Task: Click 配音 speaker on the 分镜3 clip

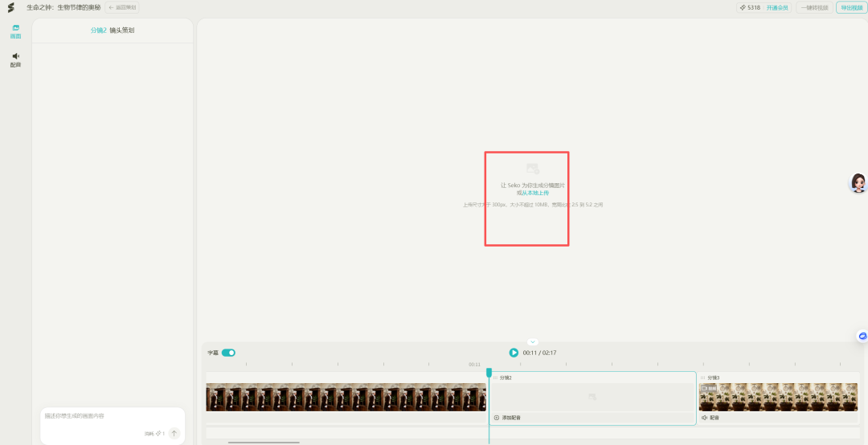Action: [x=710, y=418]
